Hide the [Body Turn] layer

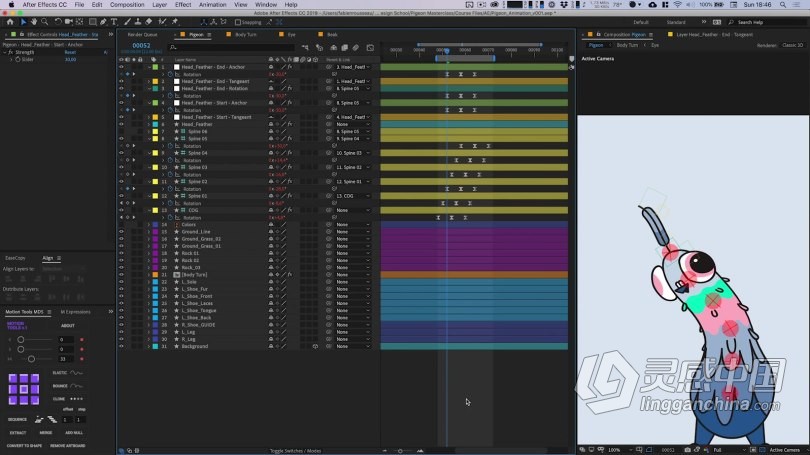[121, 275]
